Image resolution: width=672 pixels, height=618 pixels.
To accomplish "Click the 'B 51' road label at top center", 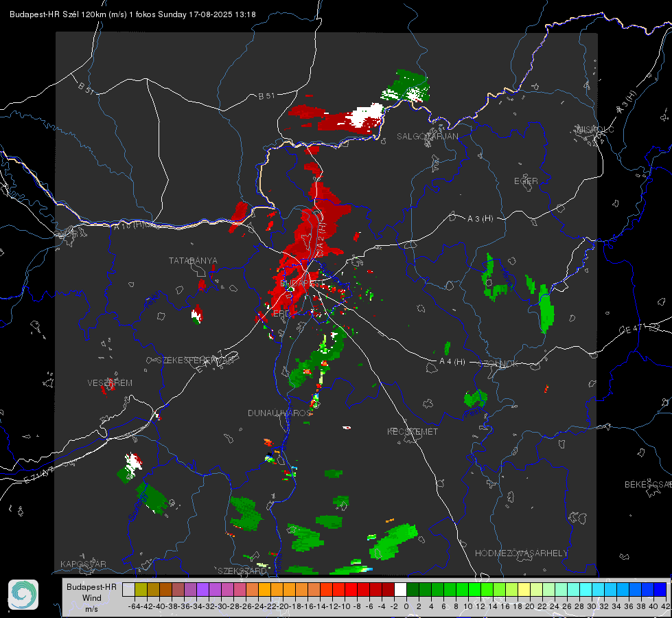I will pos(266,96).
